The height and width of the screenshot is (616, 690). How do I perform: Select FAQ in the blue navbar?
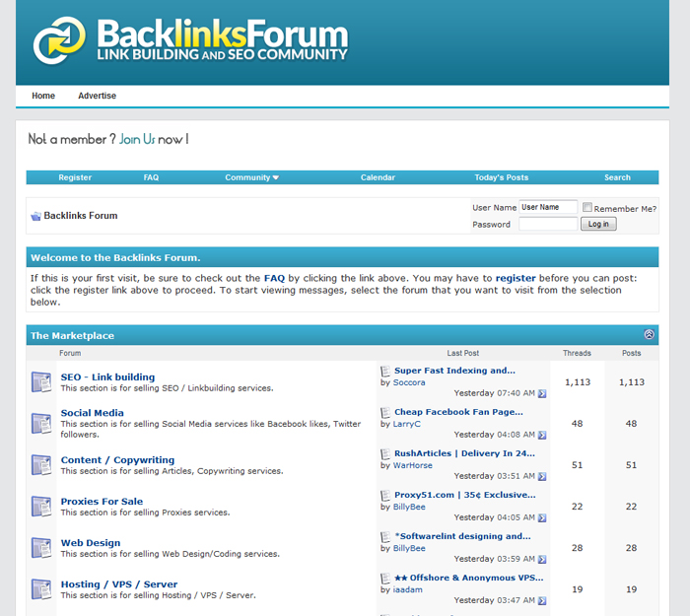pyautogui.click(x=151, y=177)
